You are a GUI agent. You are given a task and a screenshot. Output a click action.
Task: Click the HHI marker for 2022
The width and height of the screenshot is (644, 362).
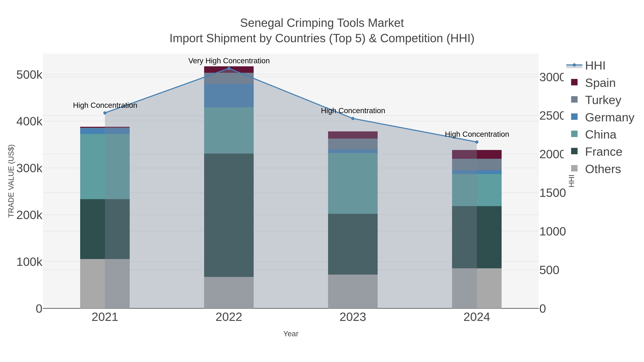point(229,68)
